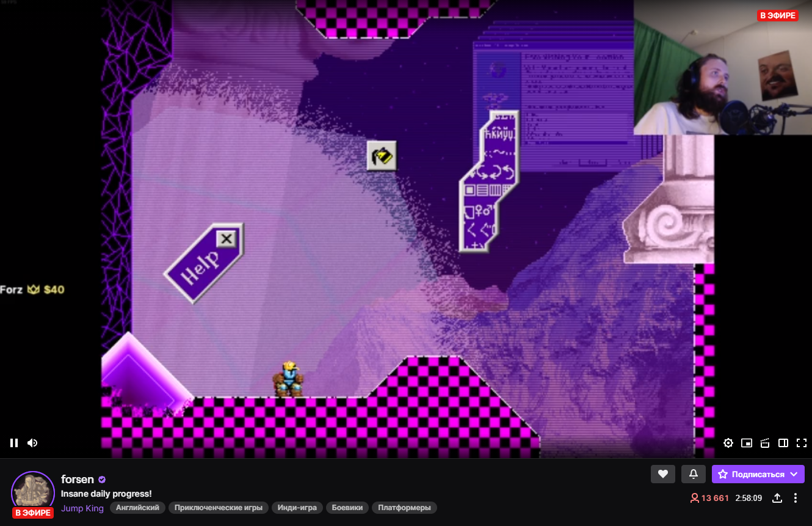The height and width of the screenshot is (526, 812).
Task: Switch to theater mode icon
Action: (x=783, y=443)
